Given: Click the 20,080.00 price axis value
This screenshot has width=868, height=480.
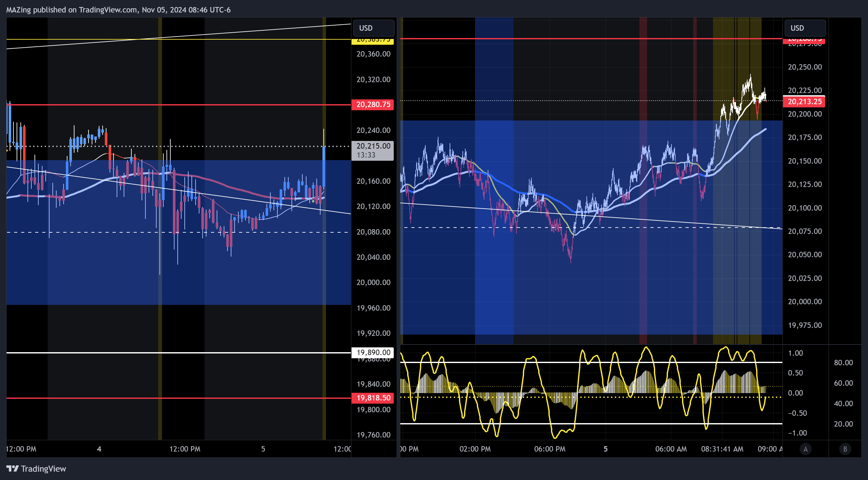Looking at the screenshot, I should point(373,232).
